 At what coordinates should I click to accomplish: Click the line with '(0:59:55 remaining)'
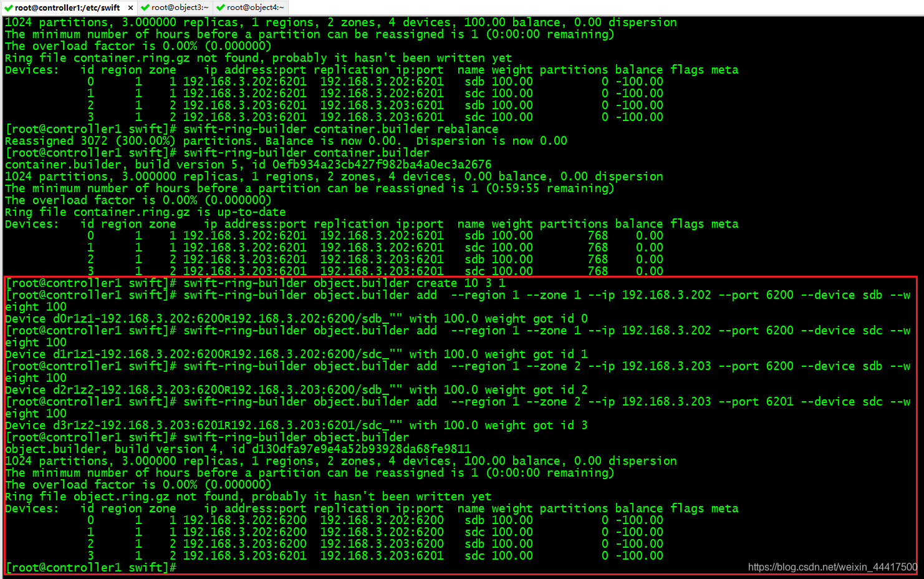(310, 188)
